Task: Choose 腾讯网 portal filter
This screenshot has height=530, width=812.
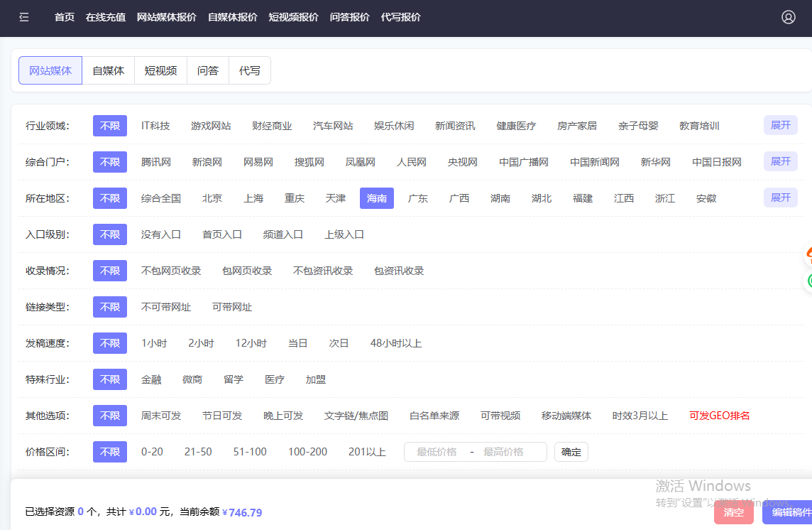Action: tap(156, 162)
